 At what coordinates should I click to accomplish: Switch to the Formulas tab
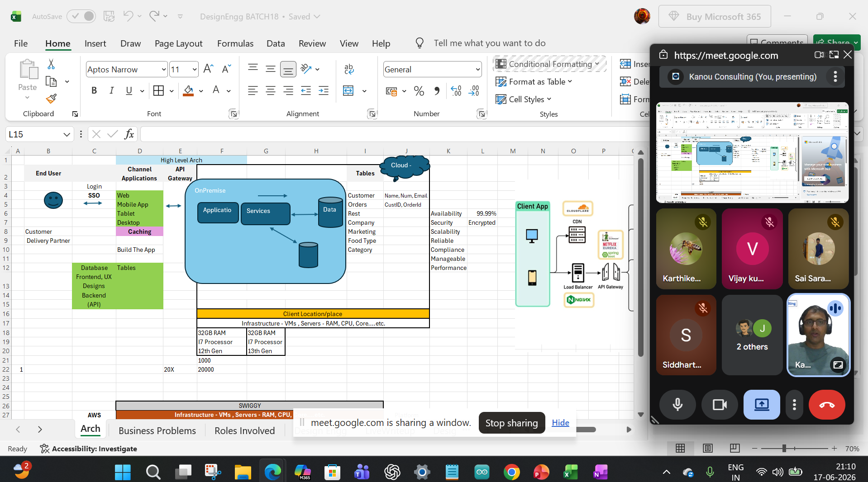(235, 43)
